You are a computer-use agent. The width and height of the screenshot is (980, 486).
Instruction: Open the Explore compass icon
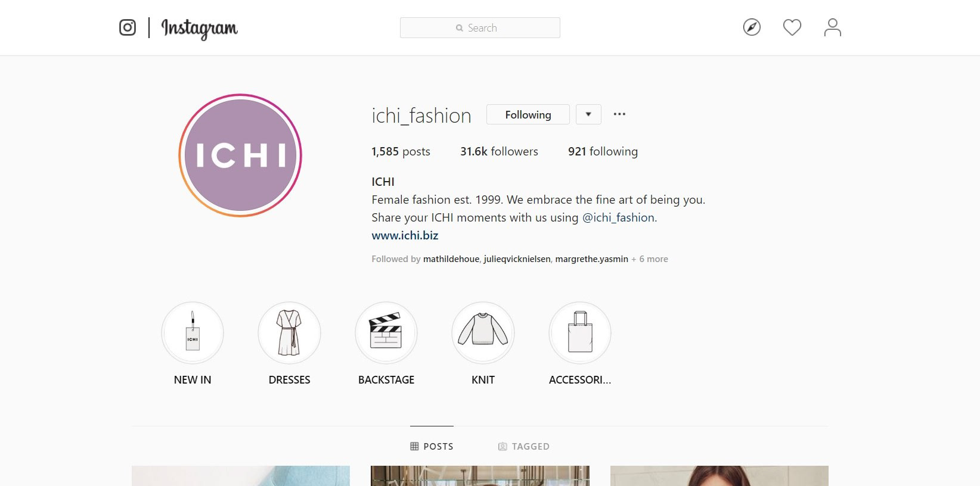tap(752, 27)
